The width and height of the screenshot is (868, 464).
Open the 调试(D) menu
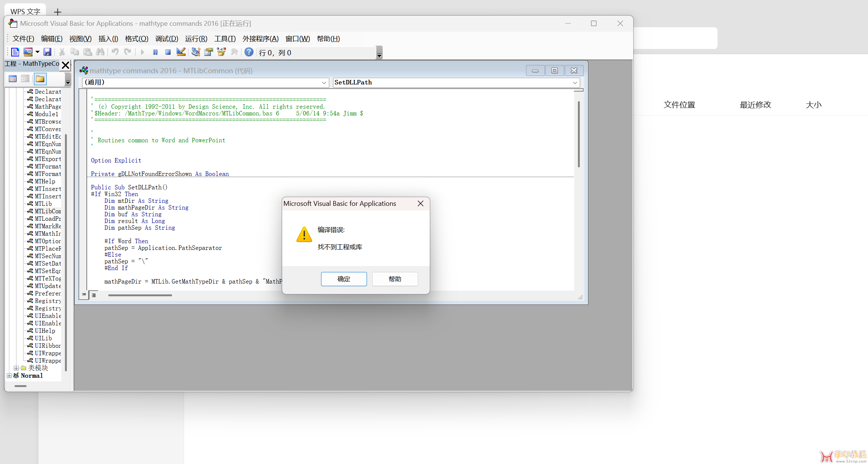pos(167,39)
